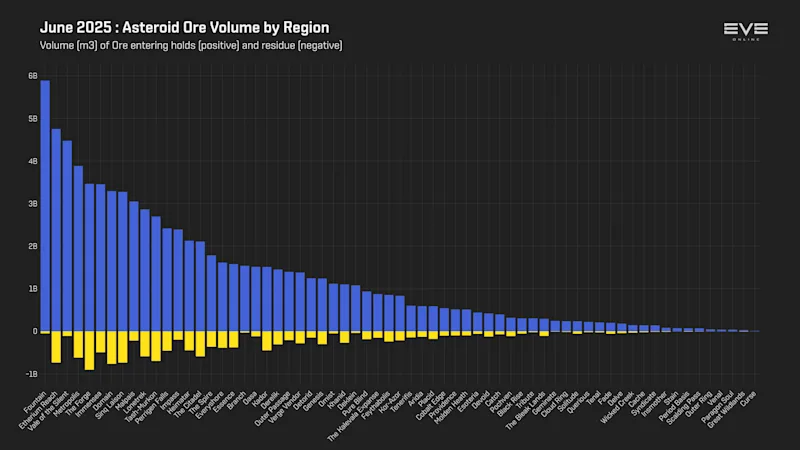This screenshot has height=450, width=800.
Task: Click the "6B" y-axis label
Action: point(33,76)
